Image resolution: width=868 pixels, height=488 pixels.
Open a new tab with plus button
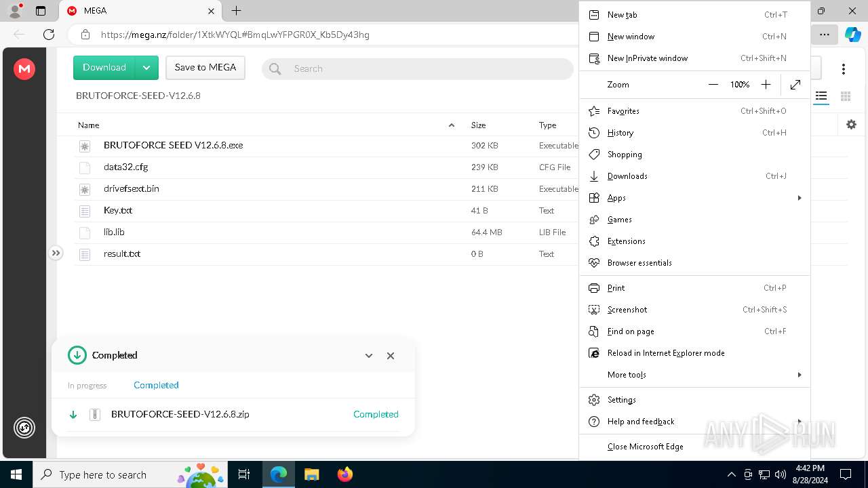coord(236,11)
